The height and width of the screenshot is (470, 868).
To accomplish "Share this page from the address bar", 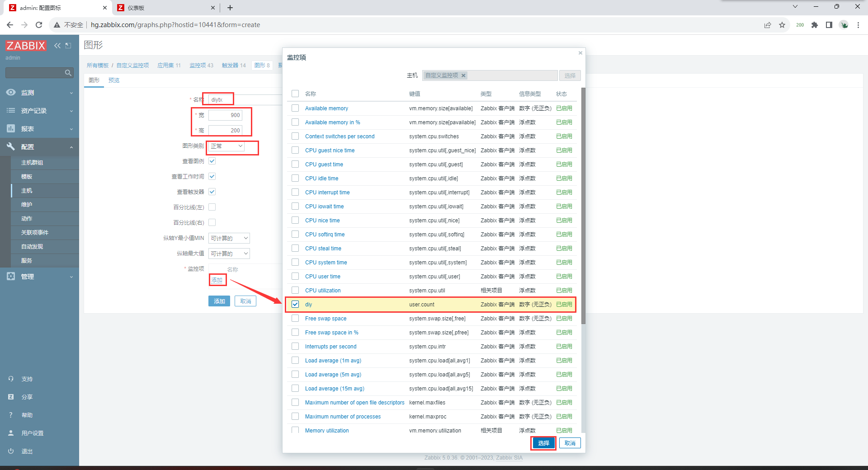I will (768, 25).
